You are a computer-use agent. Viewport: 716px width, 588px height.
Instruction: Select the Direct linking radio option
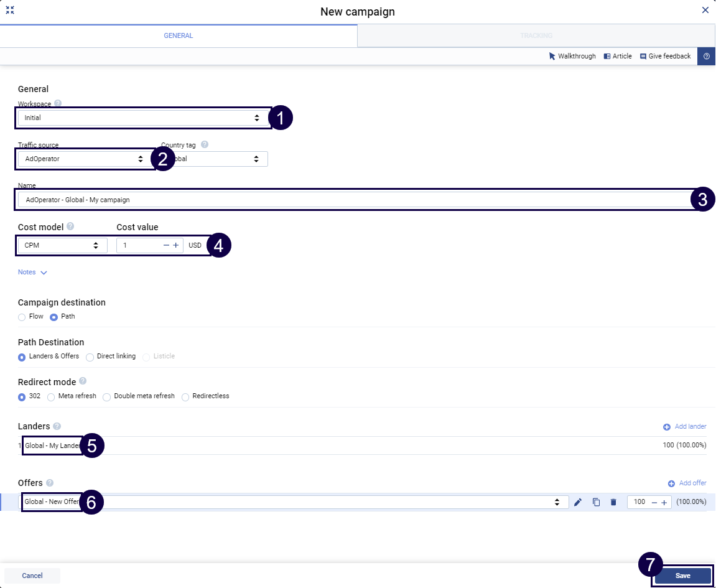(90, 357)
